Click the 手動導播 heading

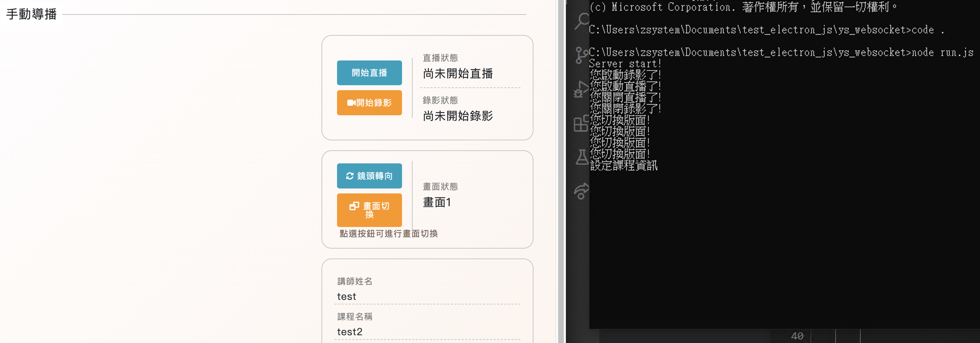pos(31,14)
